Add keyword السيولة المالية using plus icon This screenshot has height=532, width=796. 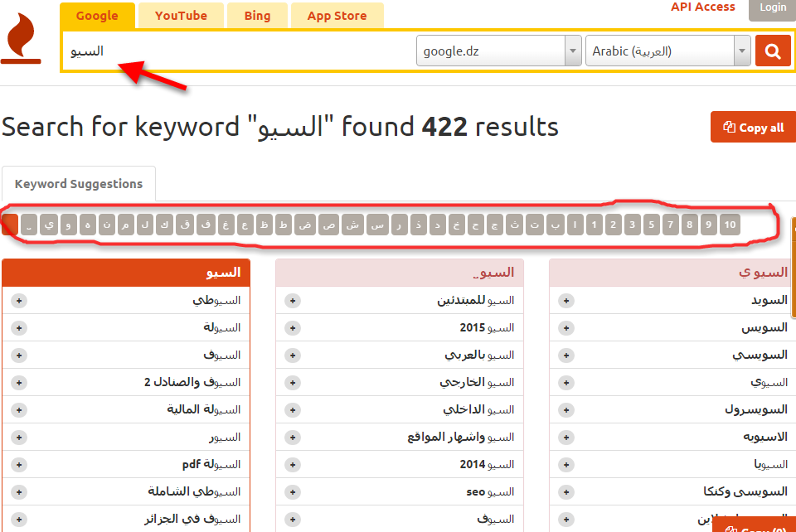(x=19, y=410)
